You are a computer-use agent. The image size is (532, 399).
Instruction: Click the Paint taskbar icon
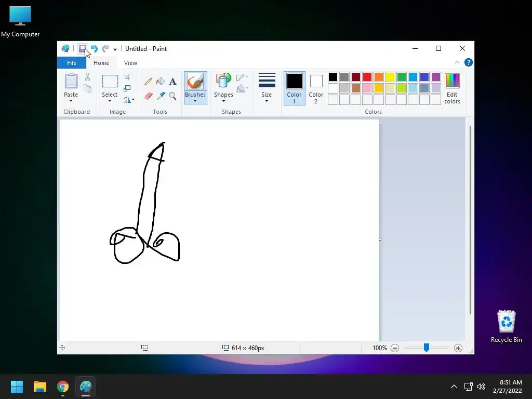tap(86, 387)
